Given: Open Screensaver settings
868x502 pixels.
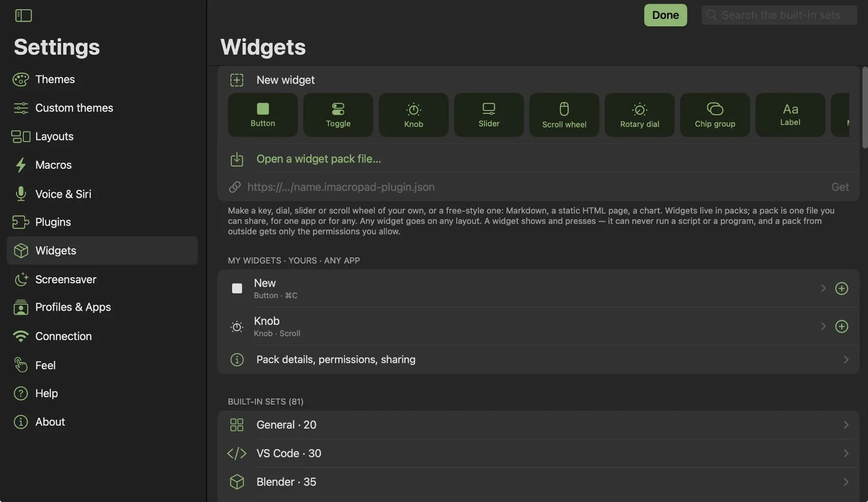Looking at the screenshot, I should pos(102,279).
